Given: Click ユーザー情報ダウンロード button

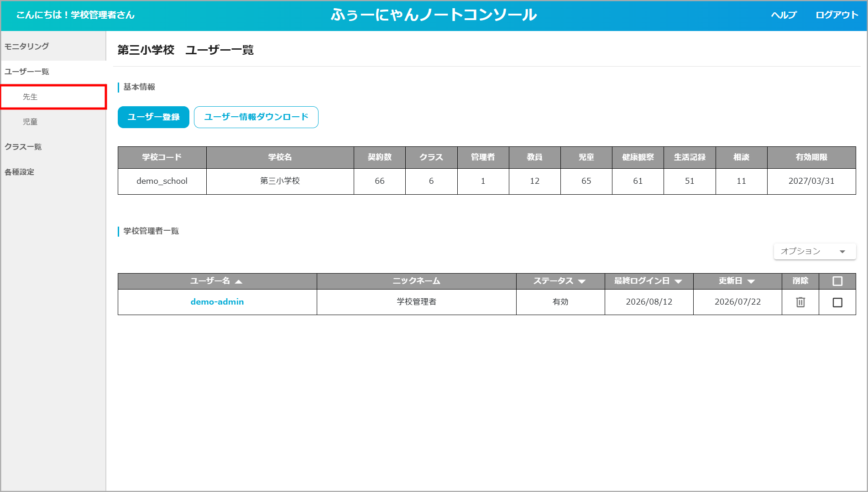Looking at the screenshot, I should click(x=256, y=117).
